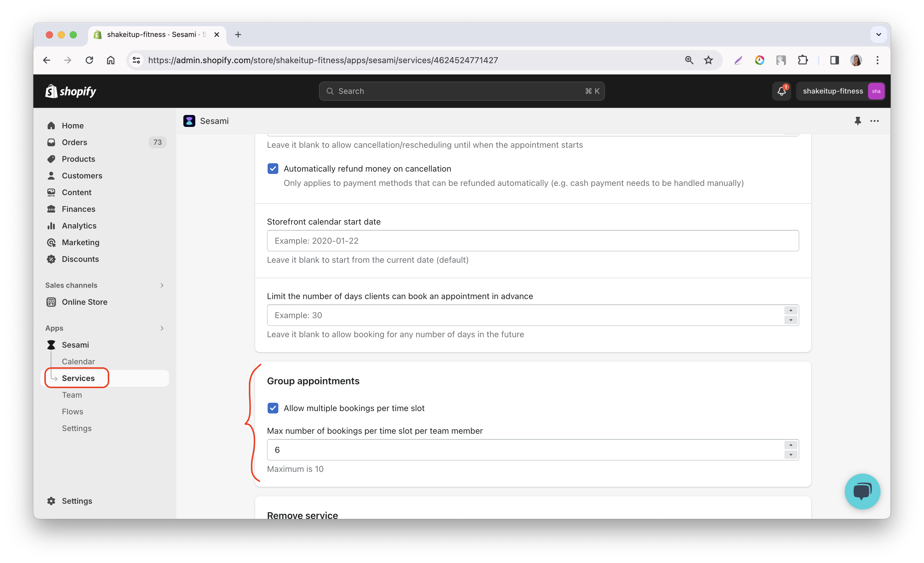Uncheck automatically refund money on cancellation
Viewport: 924px width, 563px height.
[x=273, y=169]
